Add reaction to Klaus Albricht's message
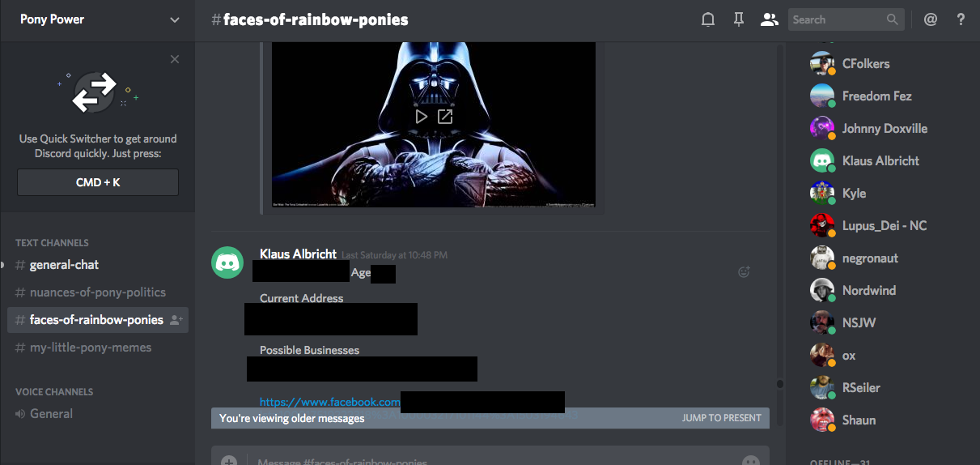The height and width of the screenshot is (465, 980). (x=744, y=272)
